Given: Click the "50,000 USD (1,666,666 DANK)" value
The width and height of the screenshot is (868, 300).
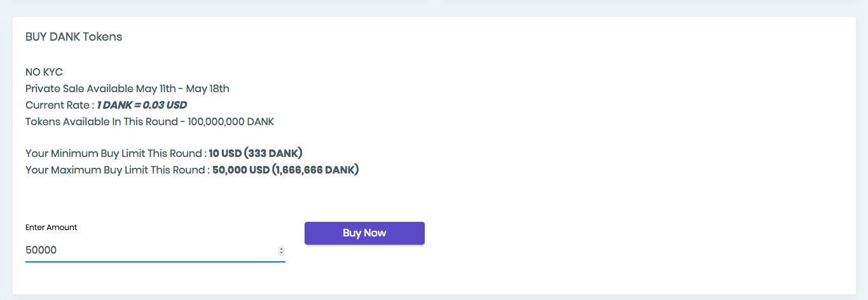Looking at the screenshot, I should (286, 170).
